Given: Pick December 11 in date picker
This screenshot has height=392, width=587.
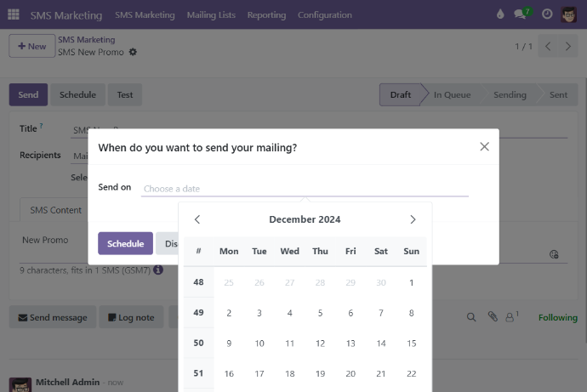Looking at the screenshot, I should tap(290, 343).
